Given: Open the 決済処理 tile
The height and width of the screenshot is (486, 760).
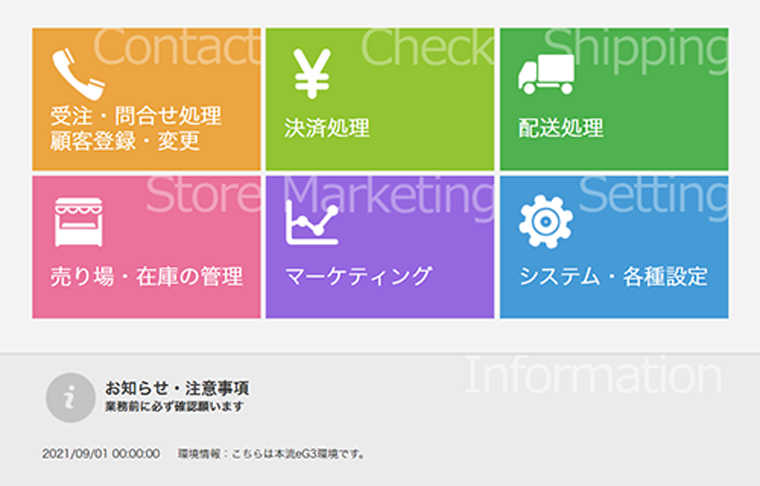Looking at the screenshot, I should (x=380, y=99).
